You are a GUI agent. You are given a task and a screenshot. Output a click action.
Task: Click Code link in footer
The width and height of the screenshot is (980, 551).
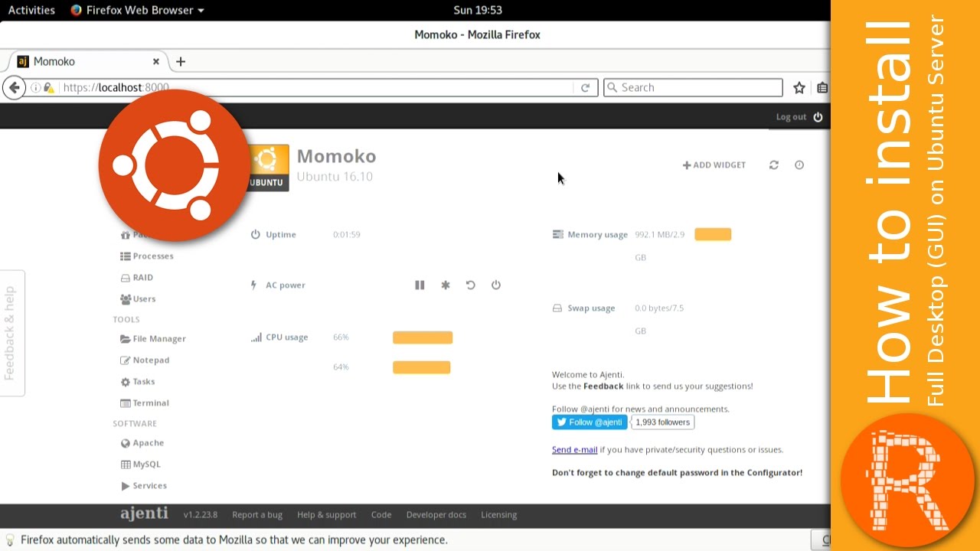pyautogui.click(x=381, y=515)
